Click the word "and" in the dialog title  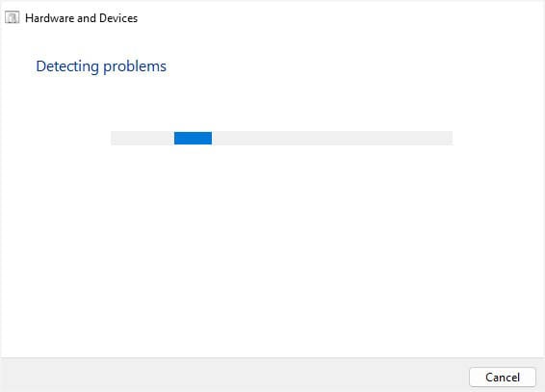click(87, 18)
